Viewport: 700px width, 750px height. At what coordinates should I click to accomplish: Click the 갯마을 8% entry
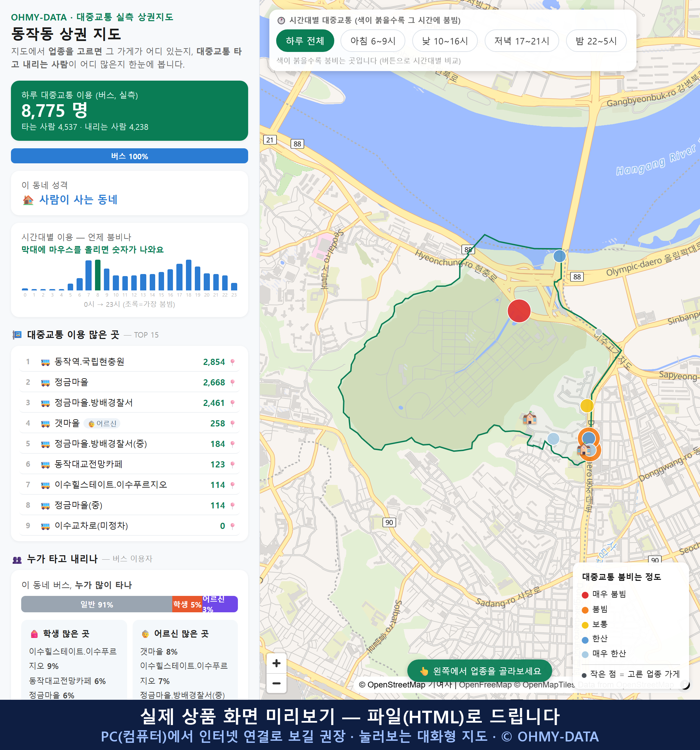[159, 652]
